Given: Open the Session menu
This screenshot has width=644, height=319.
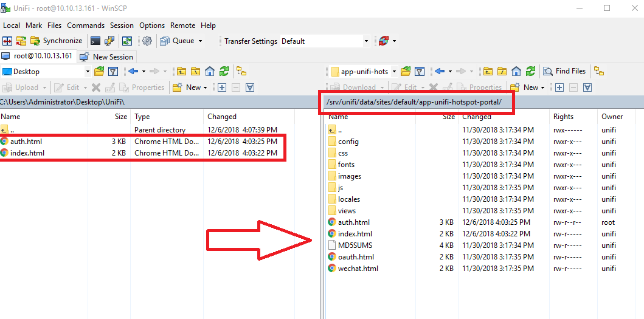Looking at the screenshot, I should [122, 26].
